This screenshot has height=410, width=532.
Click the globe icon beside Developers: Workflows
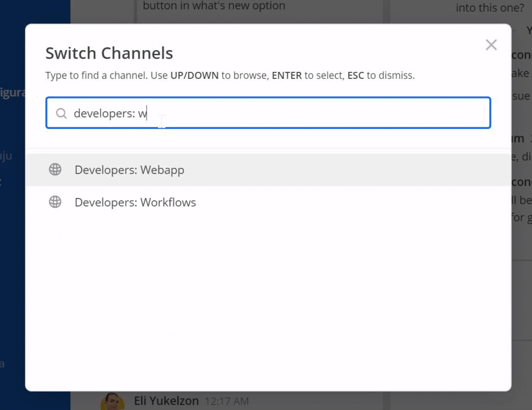(55, 202)
